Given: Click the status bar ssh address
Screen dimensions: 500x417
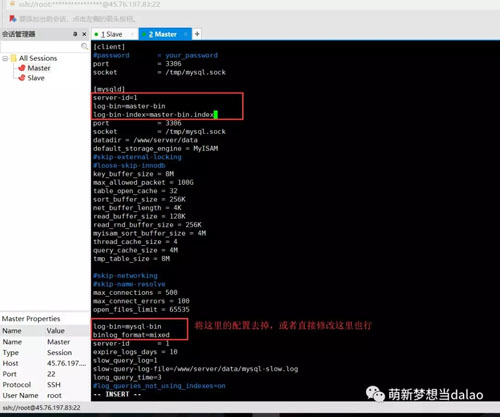Looking at the screenshot, I should pos(41,408).
